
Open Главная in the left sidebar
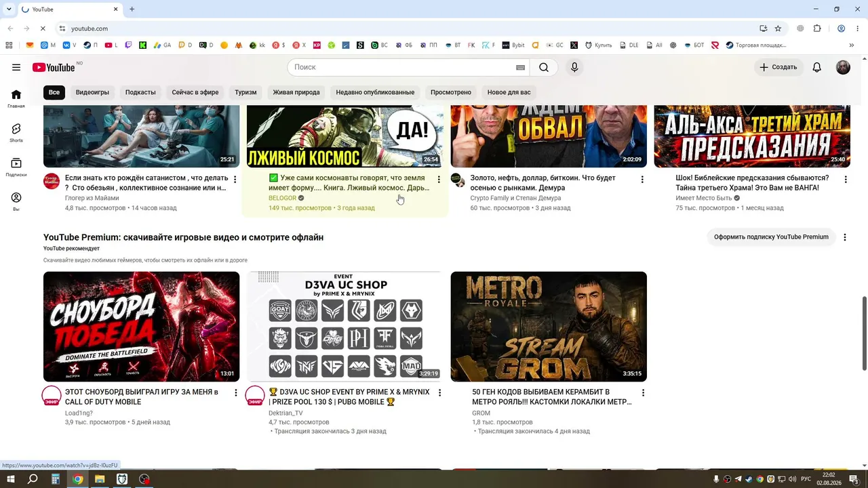tap(16, 98)
